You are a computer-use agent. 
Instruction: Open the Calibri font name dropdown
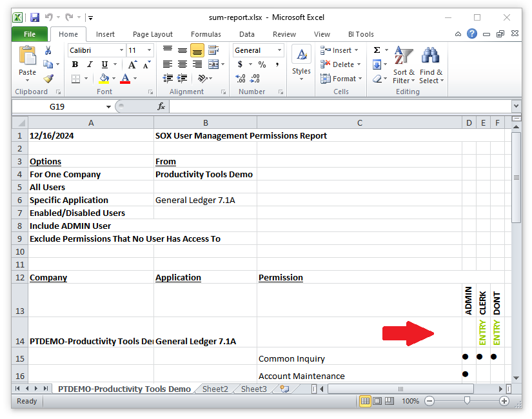point(121,50)
